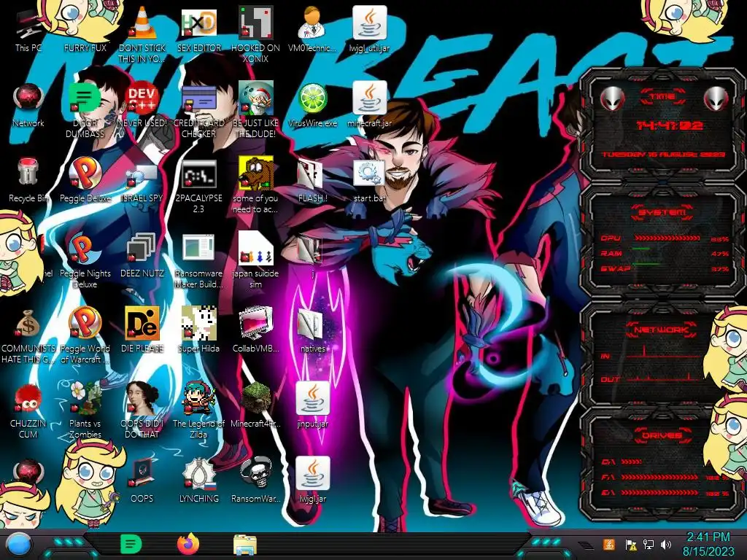Open the LYNCHING desktop icon
747x560 pixels.
(198, 474)
